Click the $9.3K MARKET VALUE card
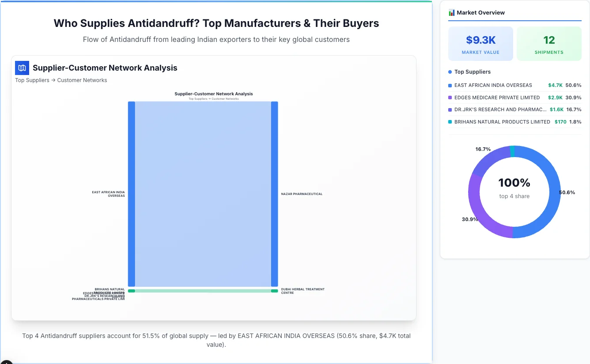 [x=480, y=43]
